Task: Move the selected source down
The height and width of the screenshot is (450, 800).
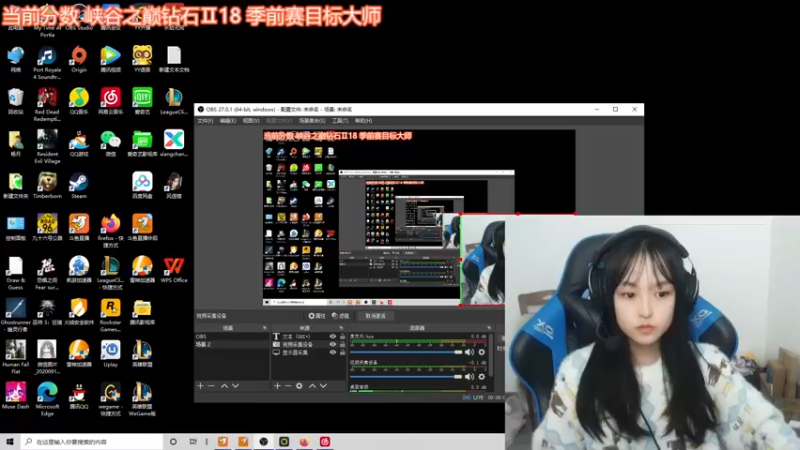Action: [323, 386]
